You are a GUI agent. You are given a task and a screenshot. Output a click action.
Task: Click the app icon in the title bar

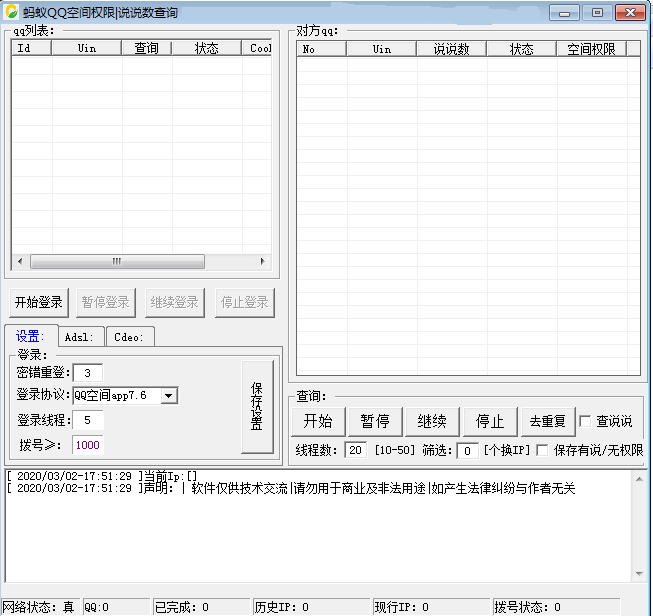[x=13, y=12]
